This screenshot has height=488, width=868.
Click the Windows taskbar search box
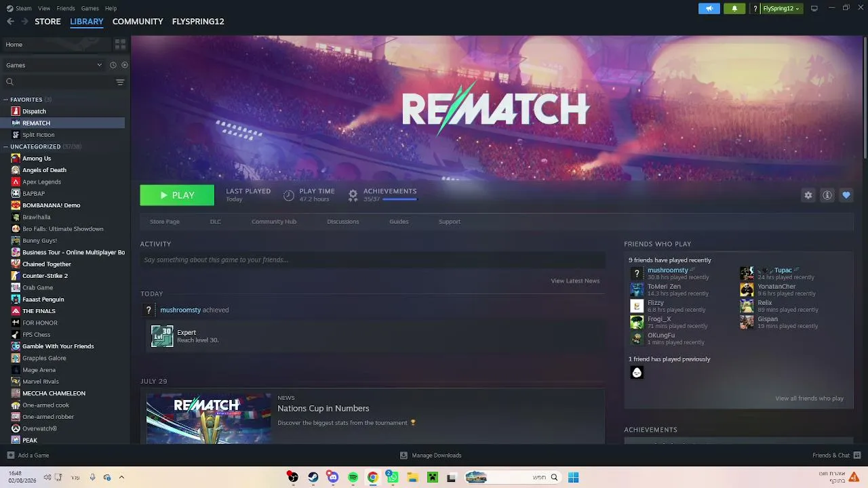pos(513,477)
